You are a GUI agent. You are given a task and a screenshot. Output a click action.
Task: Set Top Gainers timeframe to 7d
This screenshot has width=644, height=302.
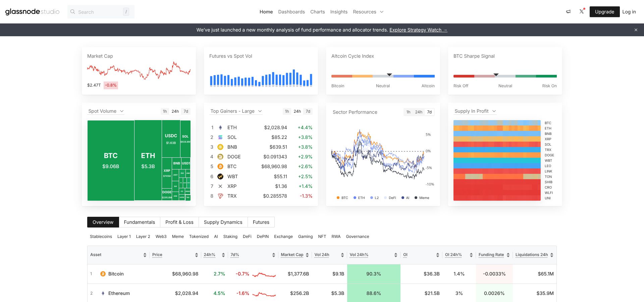[308, 111]
